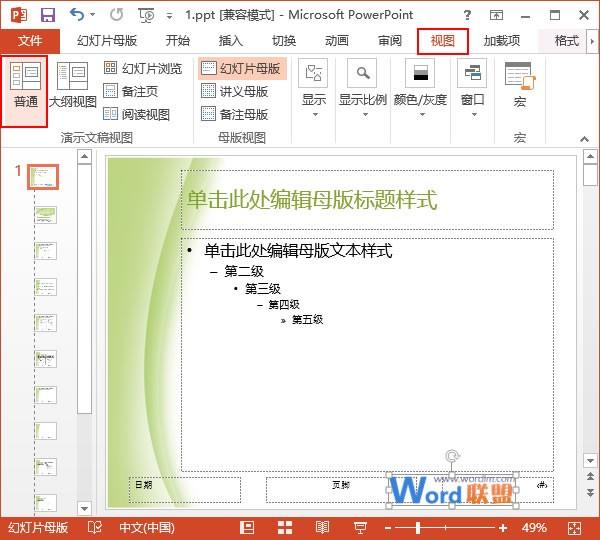Open 讲义母版 handout master
The height and width of the screenshot is (540, 600).
click(234, 91)
